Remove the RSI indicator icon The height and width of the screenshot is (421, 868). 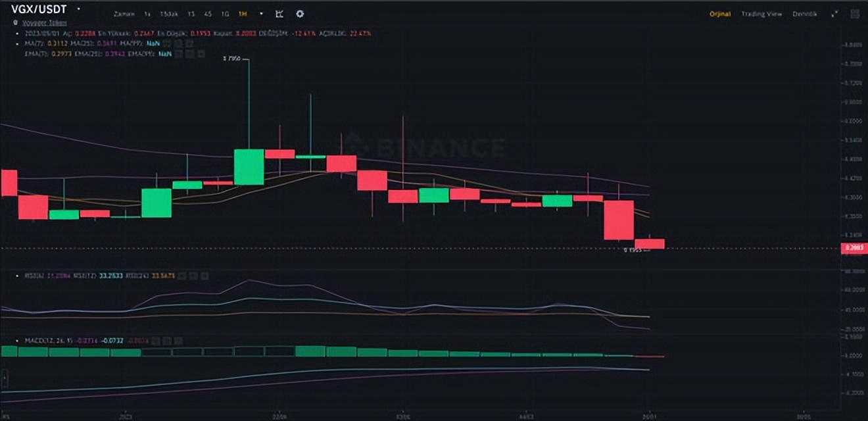(x=205, y=276)
